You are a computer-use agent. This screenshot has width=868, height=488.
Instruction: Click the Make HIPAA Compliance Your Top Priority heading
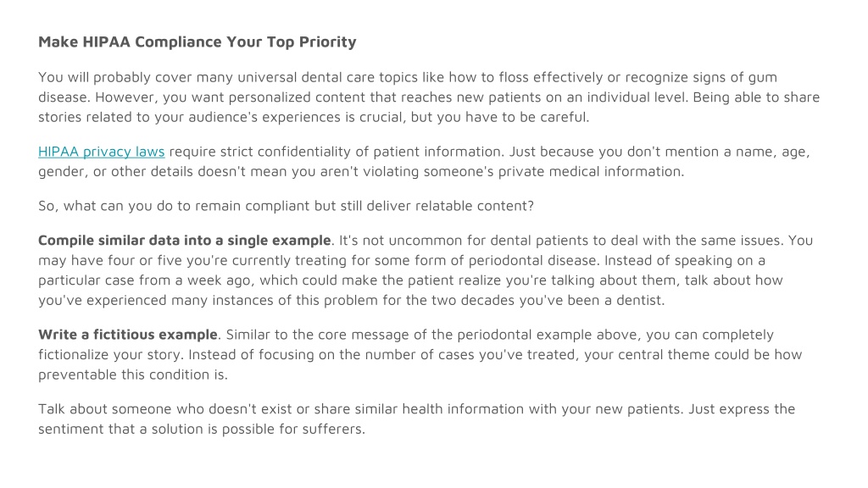[x=197, y=42]
